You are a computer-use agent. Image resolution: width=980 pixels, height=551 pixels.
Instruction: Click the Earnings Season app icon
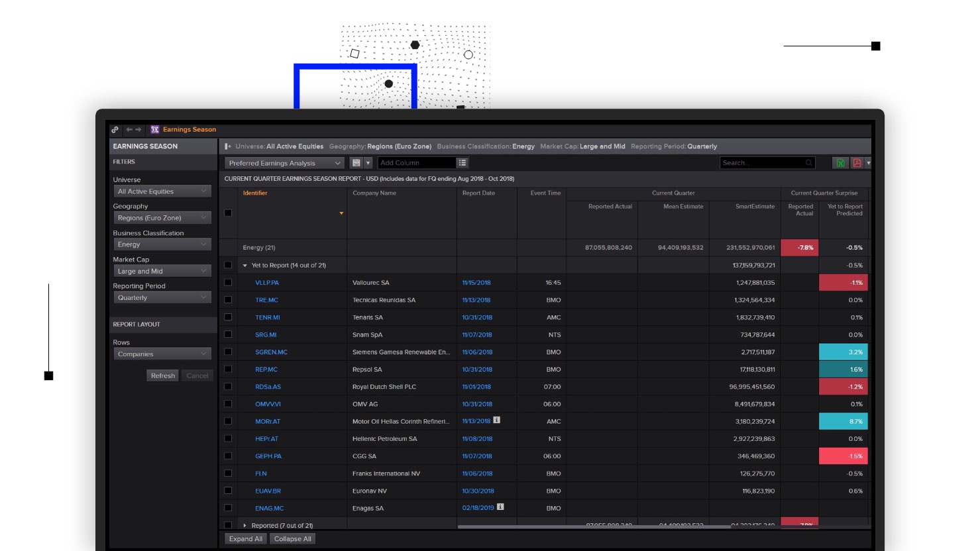[x=155, y=130]
